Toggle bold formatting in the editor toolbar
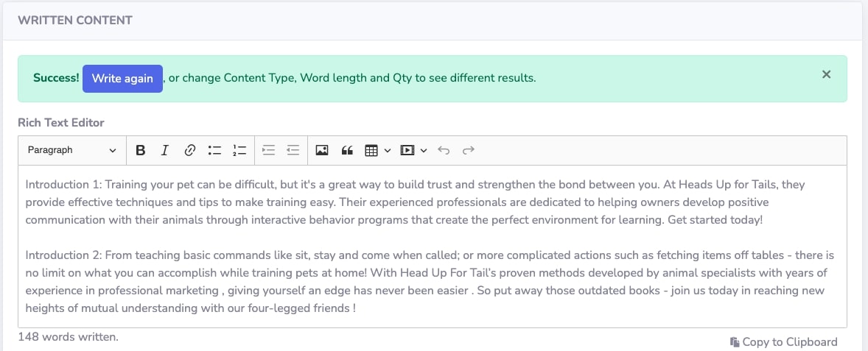The height and width of the screenshot is (351, 868). [x=141, y=150]
